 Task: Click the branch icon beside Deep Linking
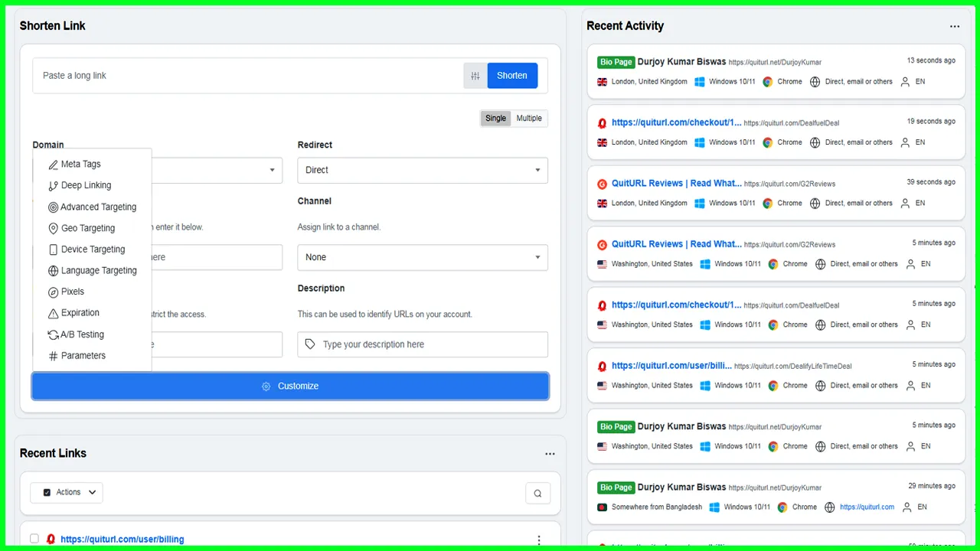(x=53, y=186)
